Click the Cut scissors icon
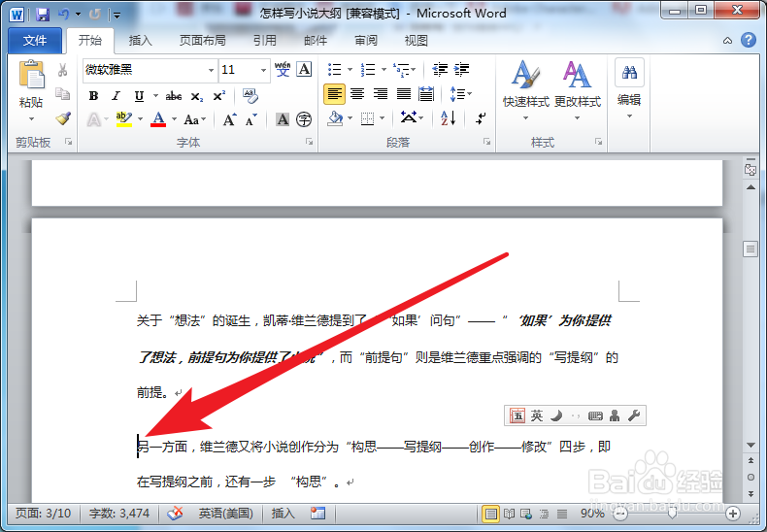Image resolution: width=767 pixels, height=532 pixels. [62, 70]
